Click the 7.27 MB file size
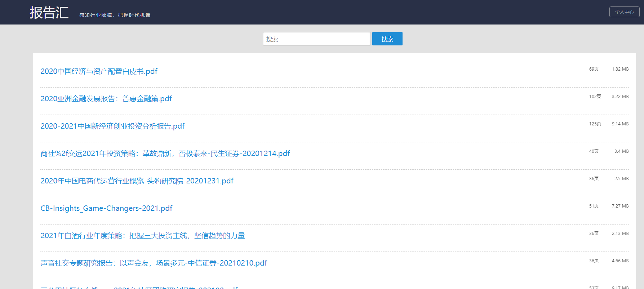Image resolution: width=644 pixels, height=289 pixels. pos(620,206)
